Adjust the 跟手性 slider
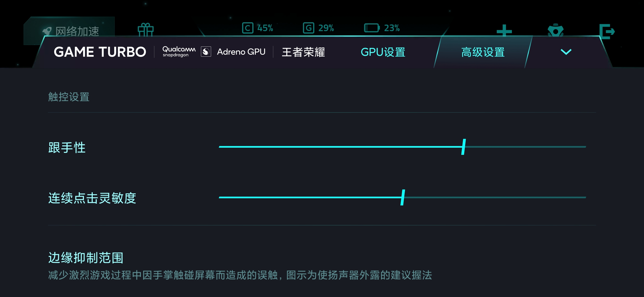 402,147
